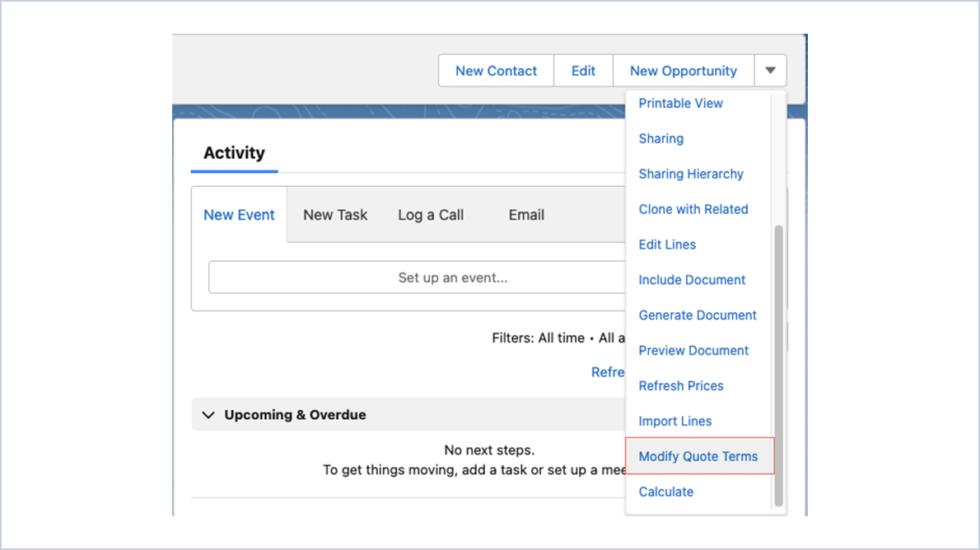Select Import Lines from the list
The height and width of the screenshot is (550, 980).
click(x=675, y=421)
